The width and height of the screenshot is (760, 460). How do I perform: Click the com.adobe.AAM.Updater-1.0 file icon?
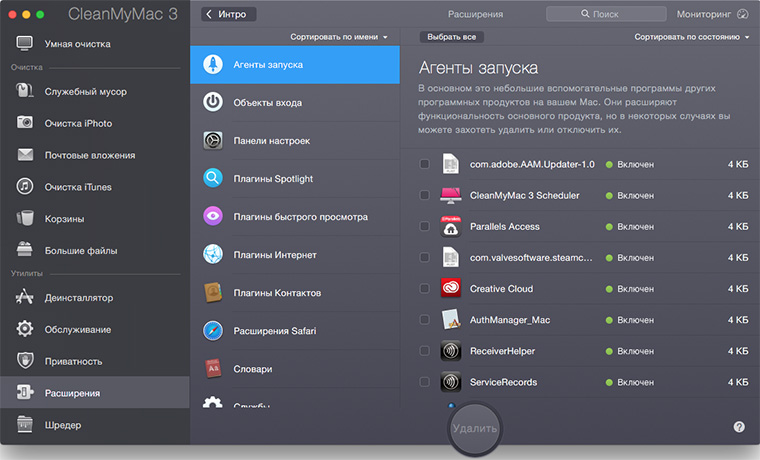(x=451, y=163)
